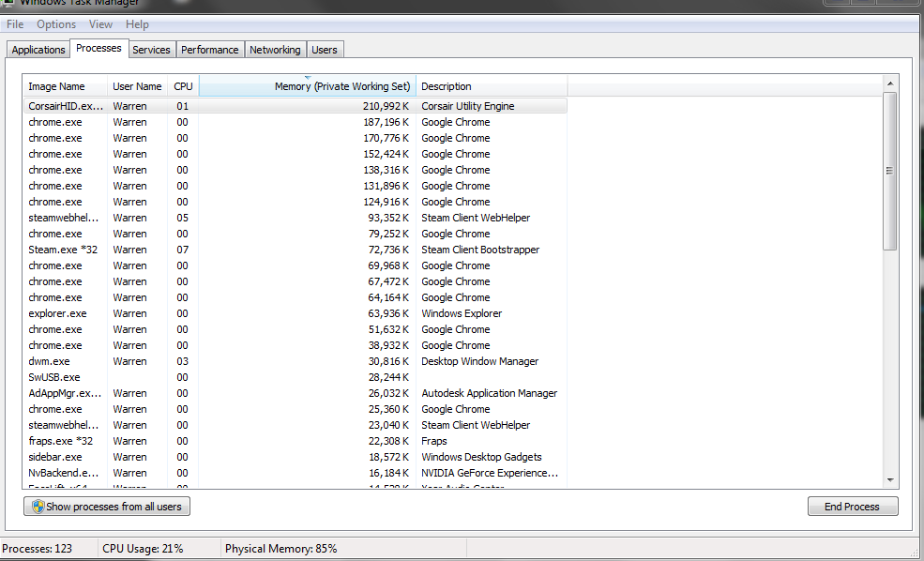Click Show processes from all users button
924x561 pixels.
(107, 507)
